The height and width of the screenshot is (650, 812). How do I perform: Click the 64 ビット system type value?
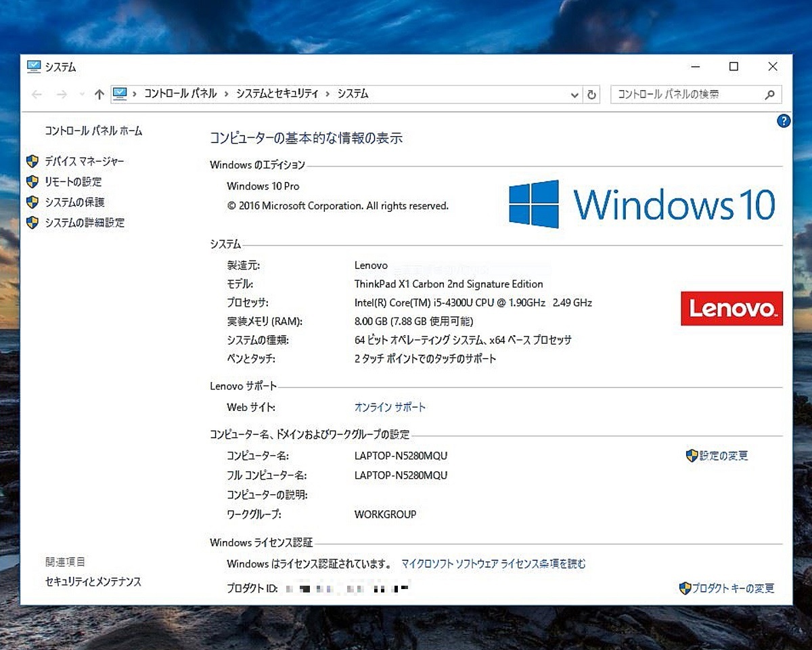[x=463, y=340]
